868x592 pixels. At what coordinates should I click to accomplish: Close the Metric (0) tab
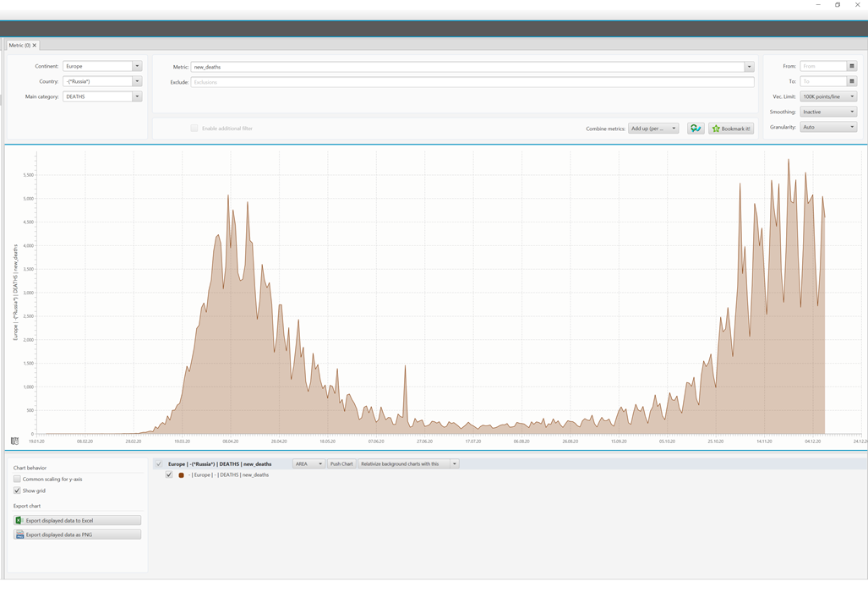(35, 45)
